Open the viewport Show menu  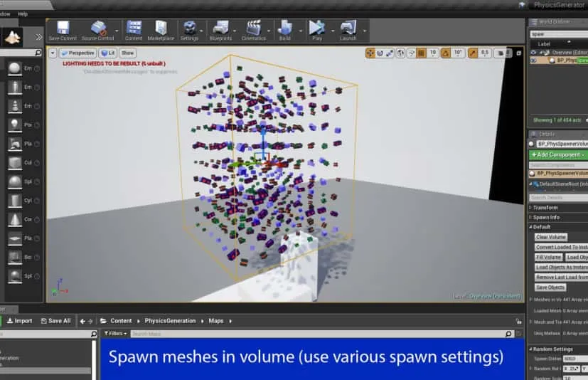[x=127, y=53]
